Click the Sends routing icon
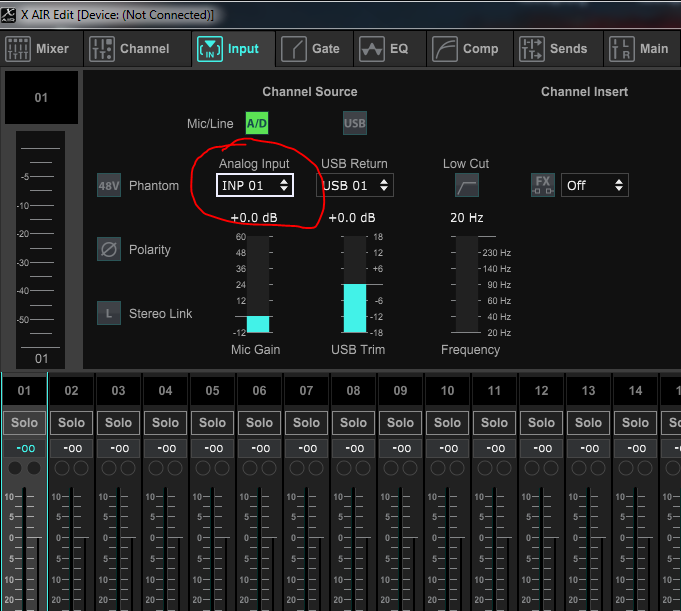Viewport: 681px width, 611px height. pyautogui.click(x=532, y=49)
